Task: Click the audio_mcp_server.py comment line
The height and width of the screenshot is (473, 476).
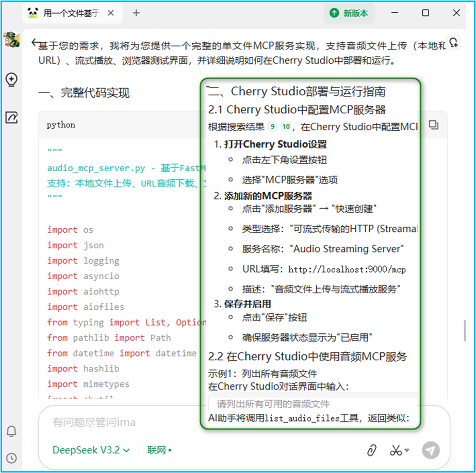Action: [126, 168]
